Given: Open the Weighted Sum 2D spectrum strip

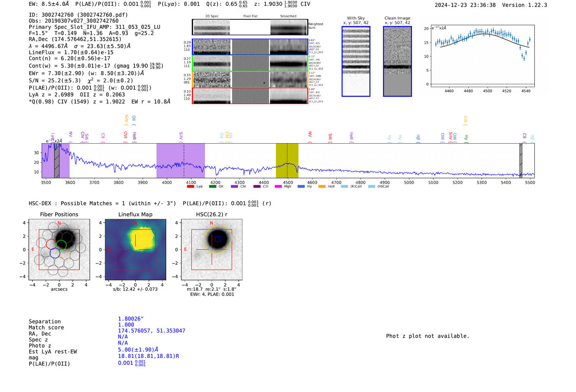Looking at the screenshot, I should point(250,27).
